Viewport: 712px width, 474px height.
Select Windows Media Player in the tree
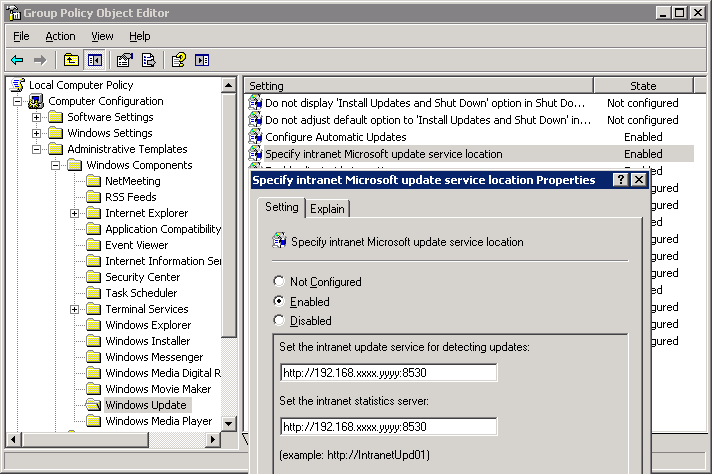tap(158, 421)
